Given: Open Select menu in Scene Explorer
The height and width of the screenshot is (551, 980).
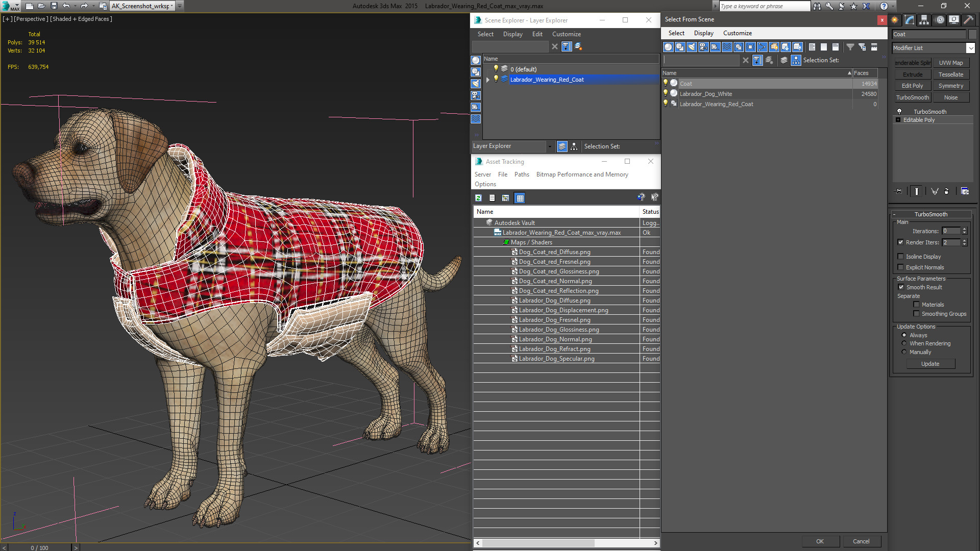Looking at the screenshot, I should click(485, 34).
